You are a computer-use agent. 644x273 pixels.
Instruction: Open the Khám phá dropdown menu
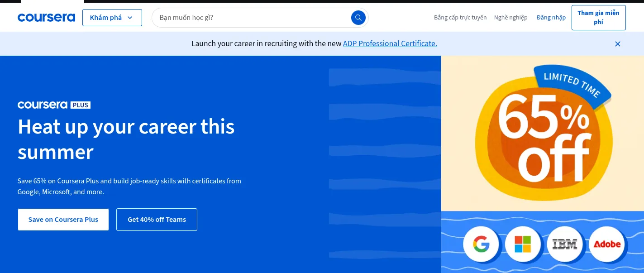click(x=106, y=18)
